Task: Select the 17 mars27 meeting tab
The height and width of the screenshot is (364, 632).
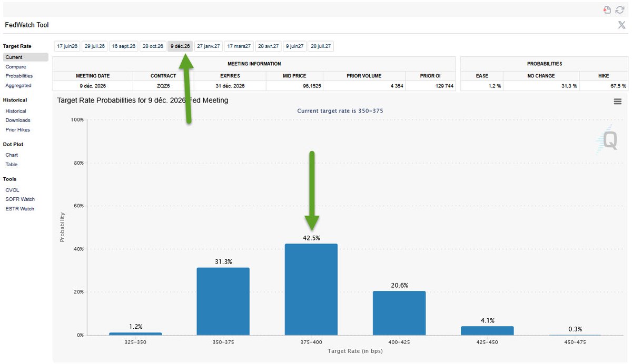Action: (240, 46)
